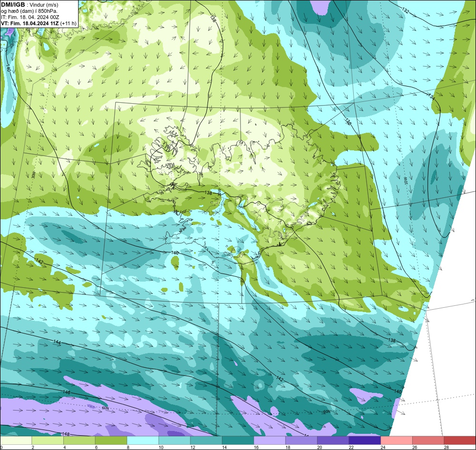Click the legend value "28"

pos(446,447)
